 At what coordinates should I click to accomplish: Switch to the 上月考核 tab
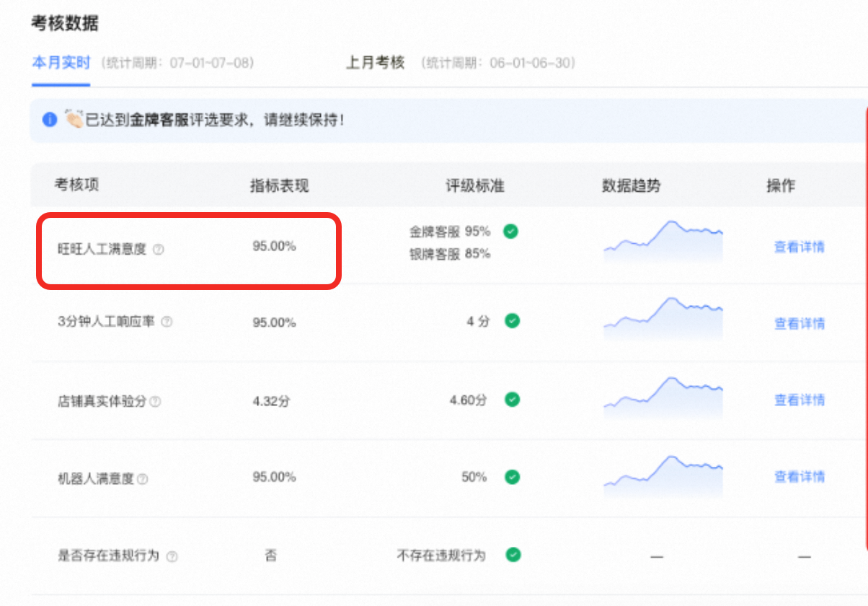click(375, 63)
